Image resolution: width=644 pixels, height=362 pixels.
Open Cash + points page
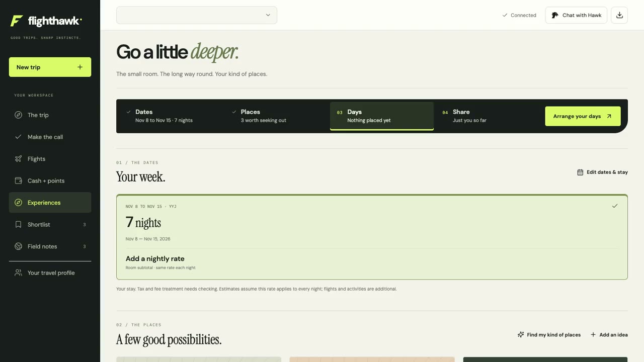50,180
